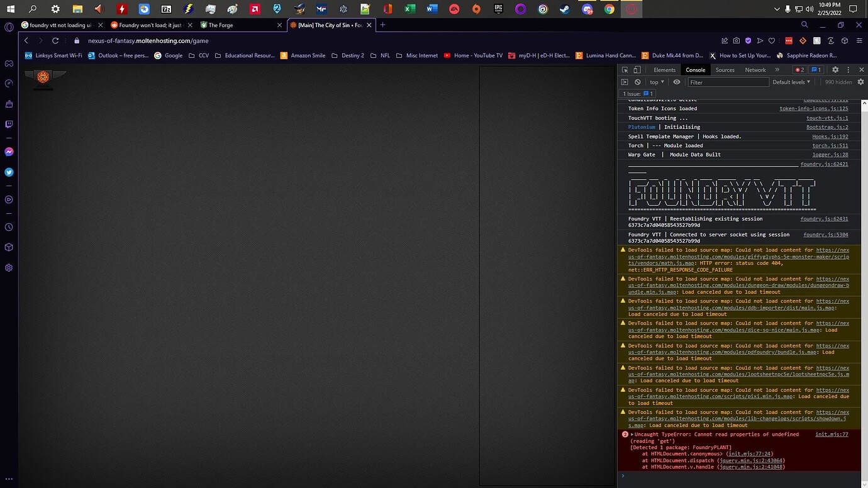Open the Misc Internet bookmarks folder
Image resolution: width=868 pixels, height=488 pixels.
(x=417, y=55)
